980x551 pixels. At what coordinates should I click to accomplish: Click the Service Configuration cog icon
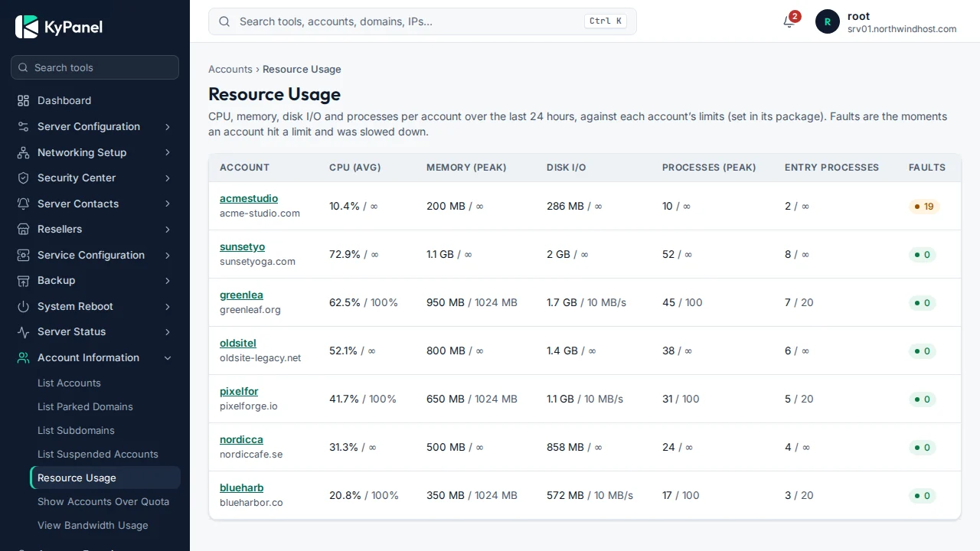click(x=23, y=255)
